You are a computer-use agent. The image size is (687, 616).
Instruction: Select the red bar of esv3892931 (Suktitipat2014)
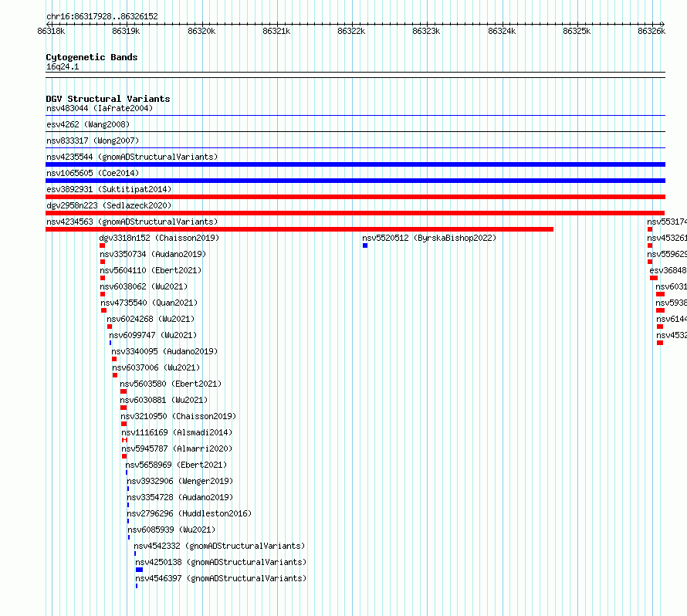(x=355, y=197)
